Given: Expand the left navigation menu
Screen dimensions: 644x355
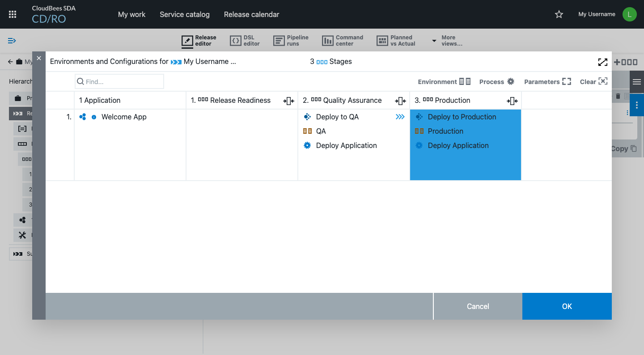Looking at the screenshot, I should 12,41.
